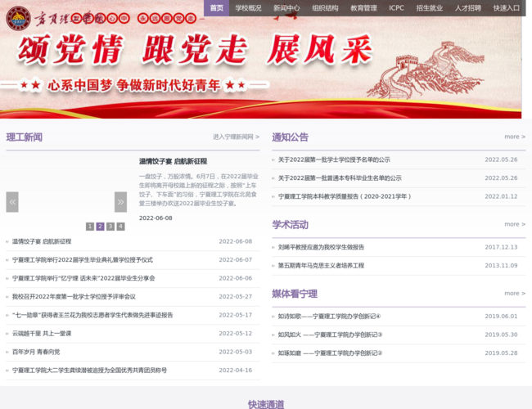This screenshot has width=532, height=409.
Task: Click more link beside 学术活动
Action: coord(515,224)
